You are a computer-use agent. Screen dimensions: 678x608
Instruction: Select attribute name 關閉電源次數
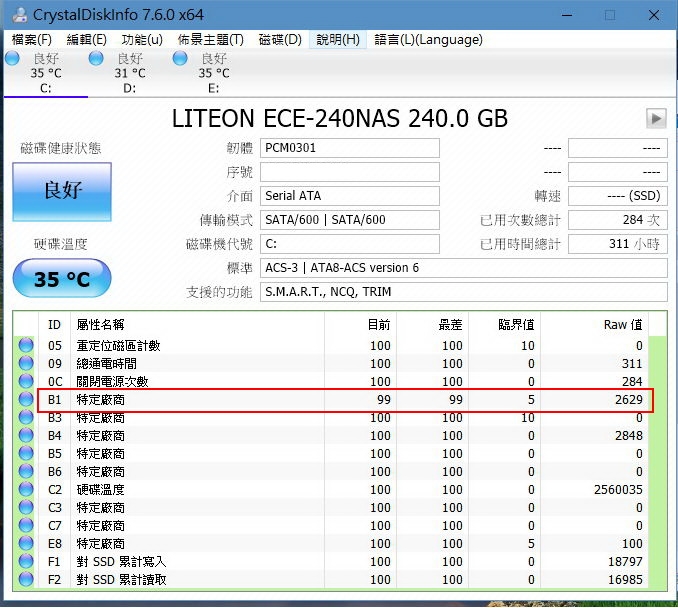click(x=112, y=381)
